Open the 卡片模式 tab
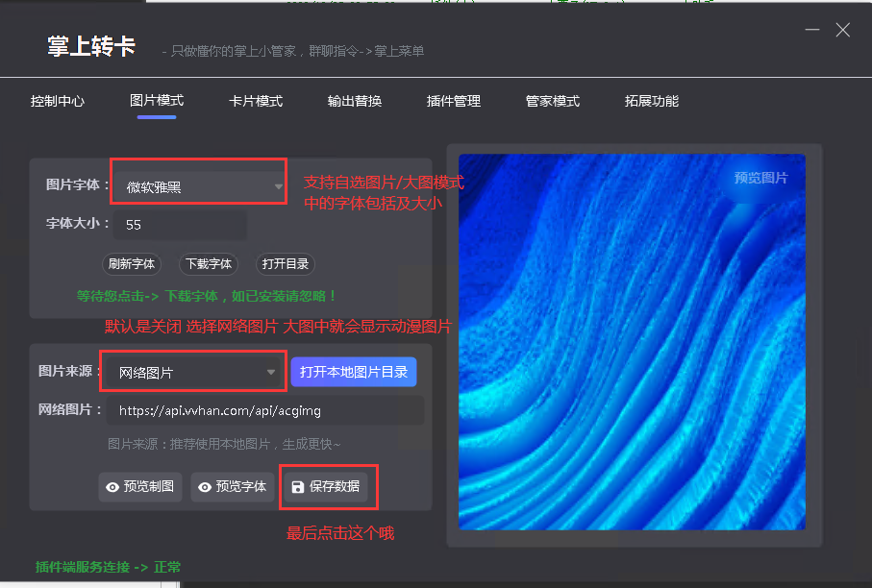This screenshot has height=588, width=872. coord(256,101)
